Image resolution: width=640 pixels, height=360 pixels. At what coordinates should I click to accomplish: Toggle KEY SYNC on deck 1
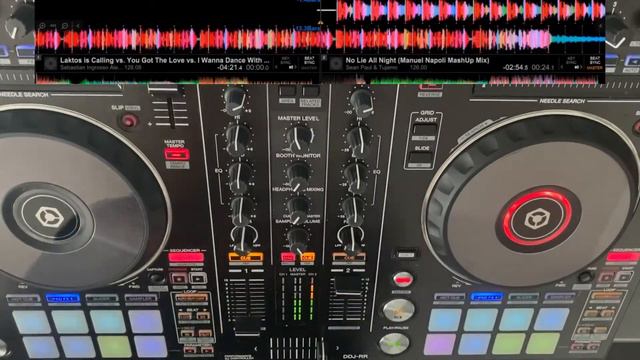(x=286, y=61)
